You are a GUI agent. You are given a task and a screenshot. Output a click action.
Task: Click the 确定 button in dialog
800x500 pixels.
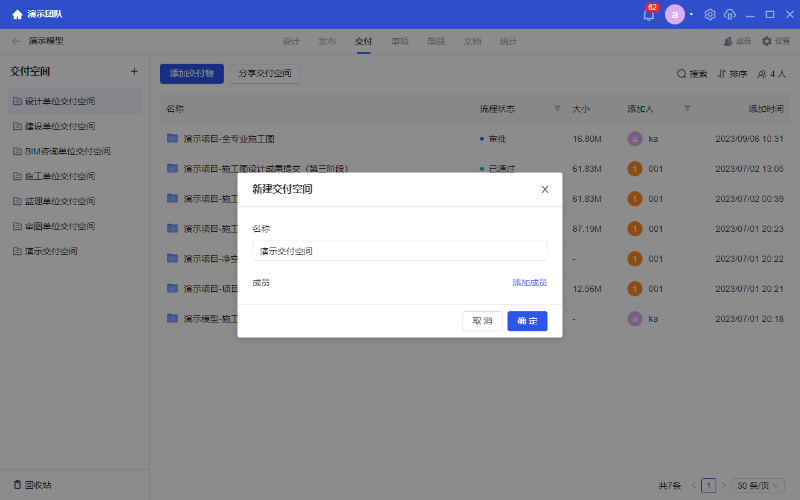tap(527, 321)
